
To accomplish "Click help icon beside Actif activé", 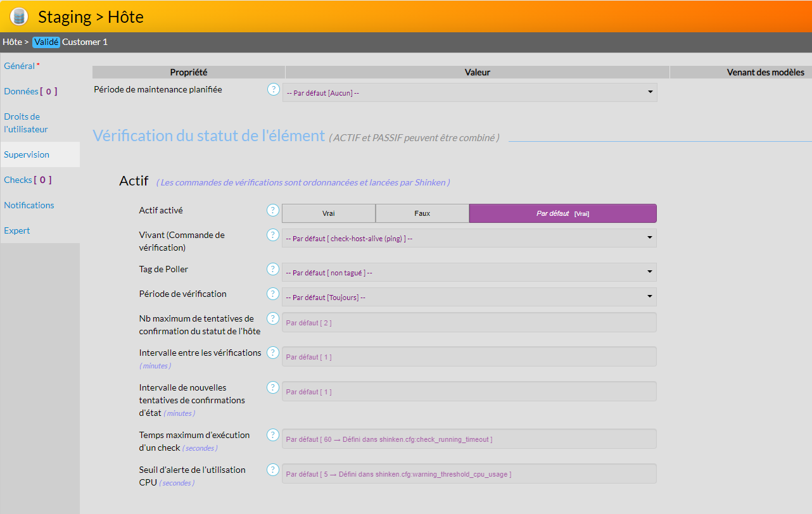I will coord(273,210).
